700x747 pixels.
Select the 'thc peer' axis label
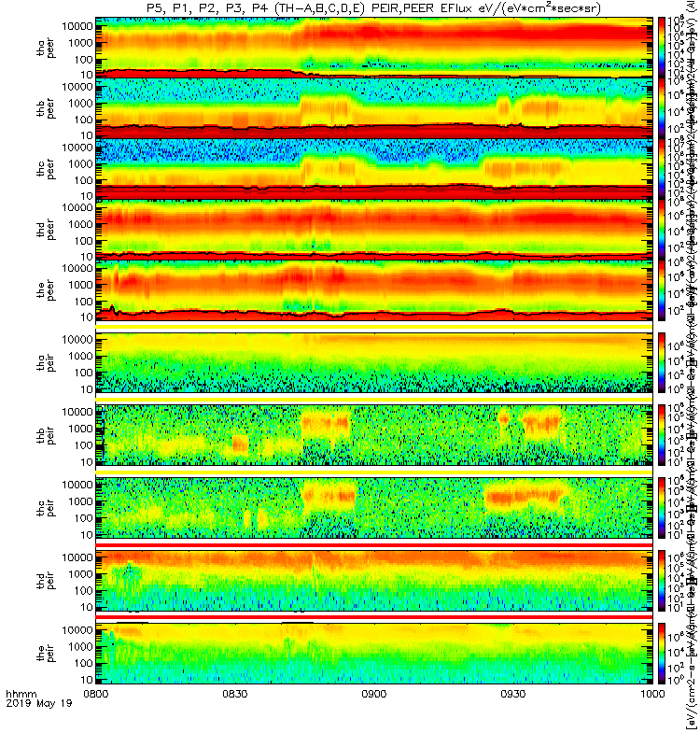46,169
